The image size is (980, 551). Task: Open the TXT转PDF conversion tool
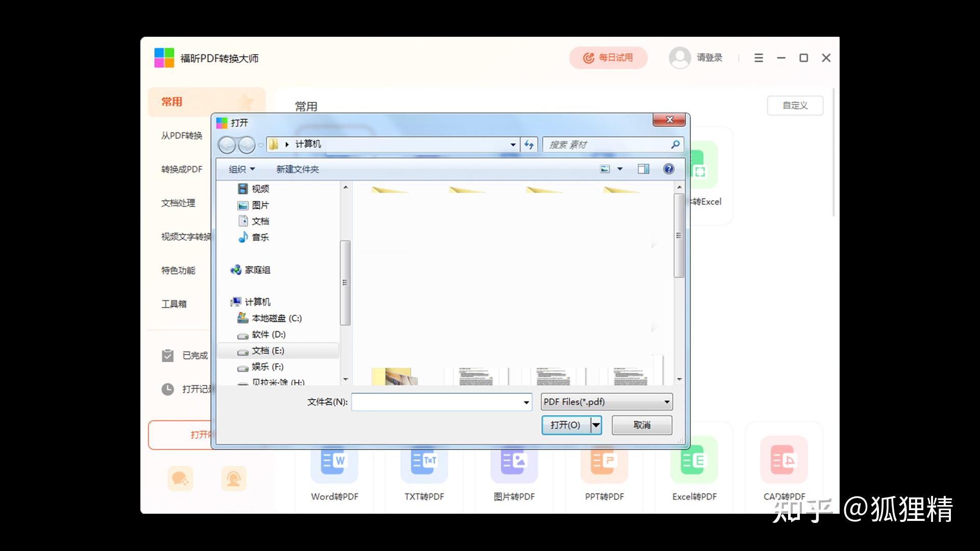tap(424, 462)
